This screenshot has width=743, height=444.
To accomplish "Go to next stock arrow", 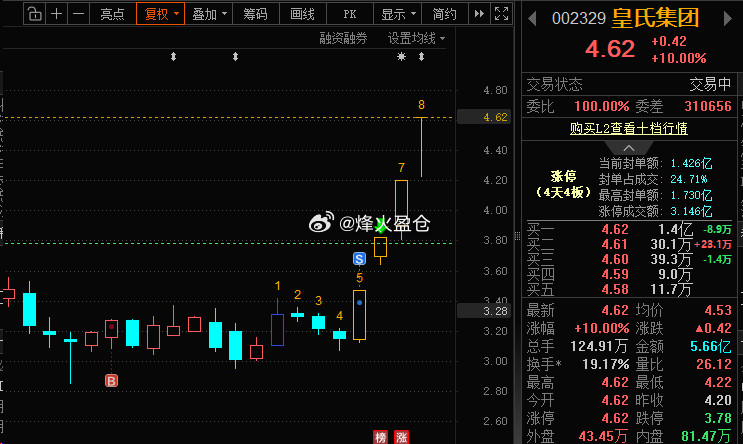I will click(x=727, y=18).
